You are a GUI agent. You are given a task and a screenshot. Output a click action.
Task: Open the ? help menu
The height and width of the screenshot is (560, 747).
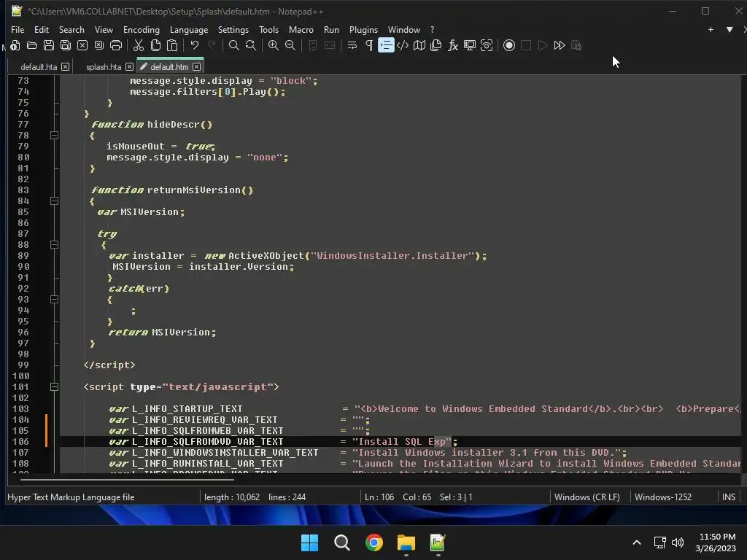(432, 29)
